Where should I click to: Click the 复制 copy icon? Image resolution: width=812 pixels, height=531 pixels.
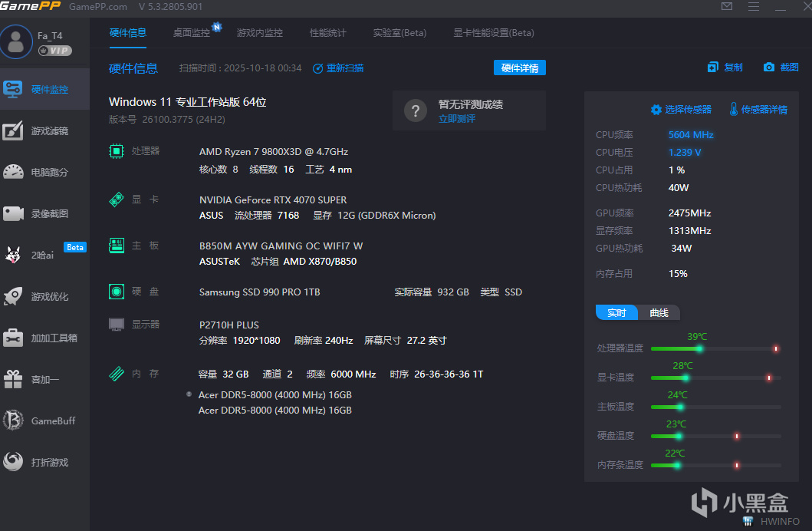[x=713, y=68]
